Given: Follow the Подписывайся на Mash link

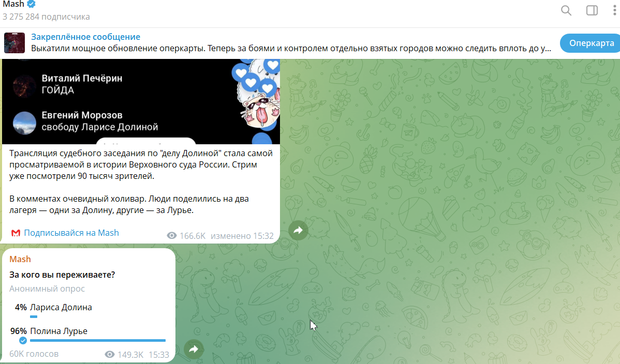Looking at the screenshot, I should click(71, 233).
